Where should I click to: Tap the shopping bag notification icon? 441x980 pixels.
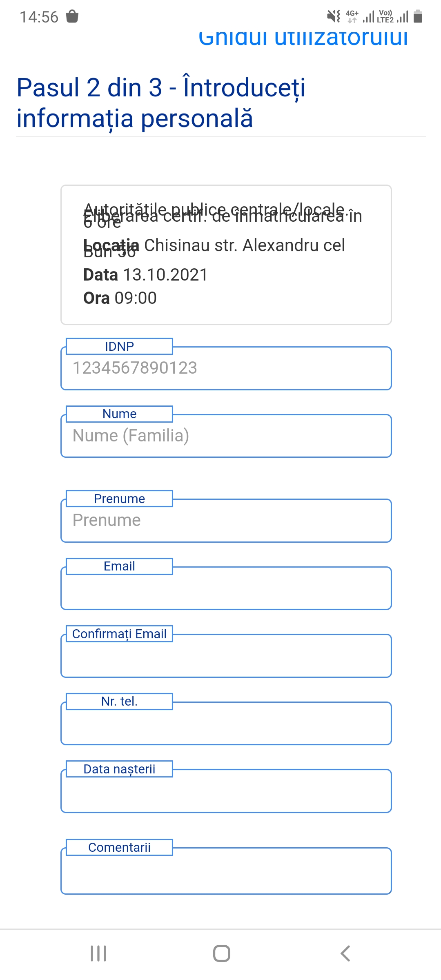click(x=72, y=17)
